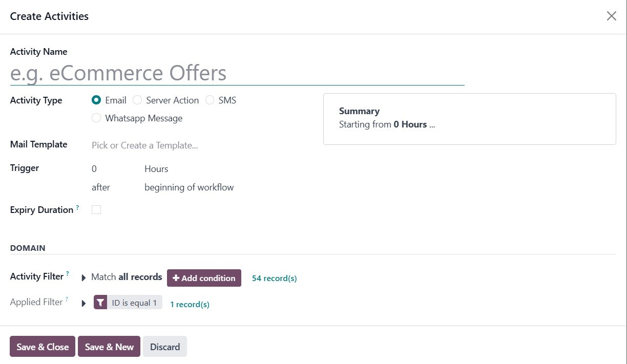This screenshot has width=627, height=364.
Task: Expand the Applied Filter domain arrow
Action: [x=83, y=304]
